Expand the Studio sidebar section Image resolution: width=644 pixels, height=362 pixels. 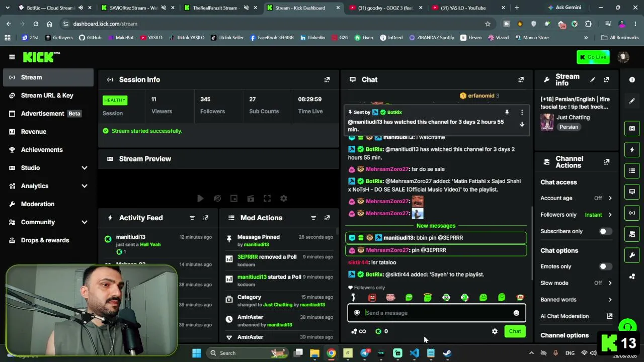[x=84, y=168]
